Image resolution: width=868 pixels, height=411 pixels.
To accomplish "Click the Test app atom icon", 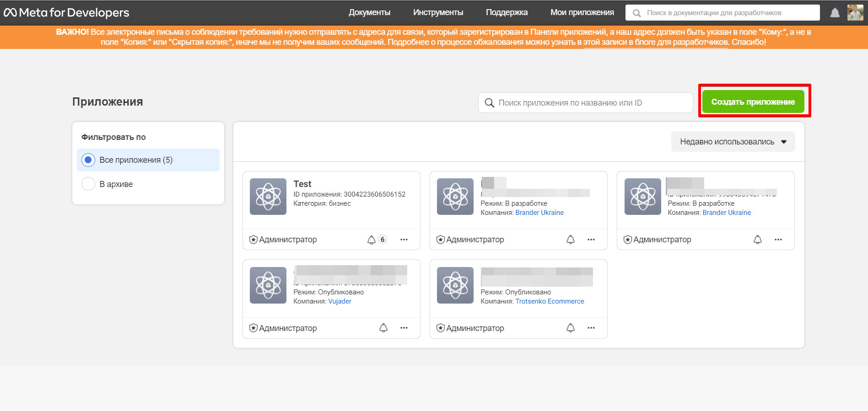I will pos(268,197).
